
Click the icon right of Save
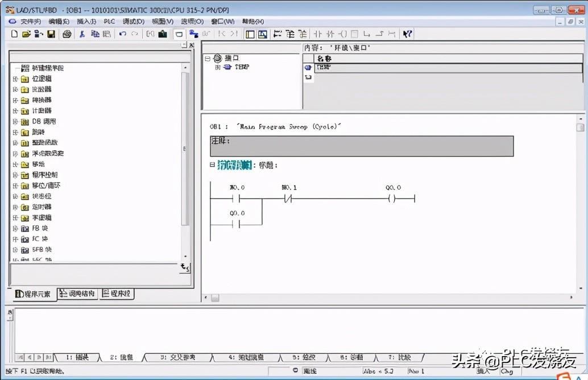coord(67,34)
